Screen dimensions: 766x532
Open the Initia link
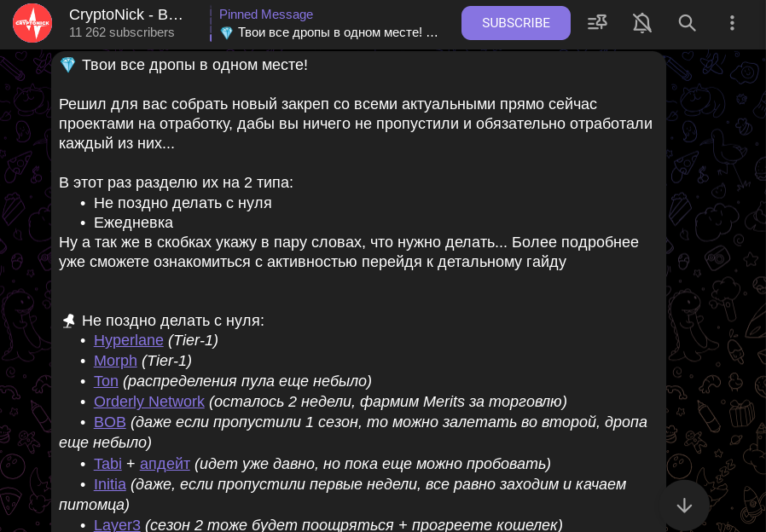coord(109,484)
